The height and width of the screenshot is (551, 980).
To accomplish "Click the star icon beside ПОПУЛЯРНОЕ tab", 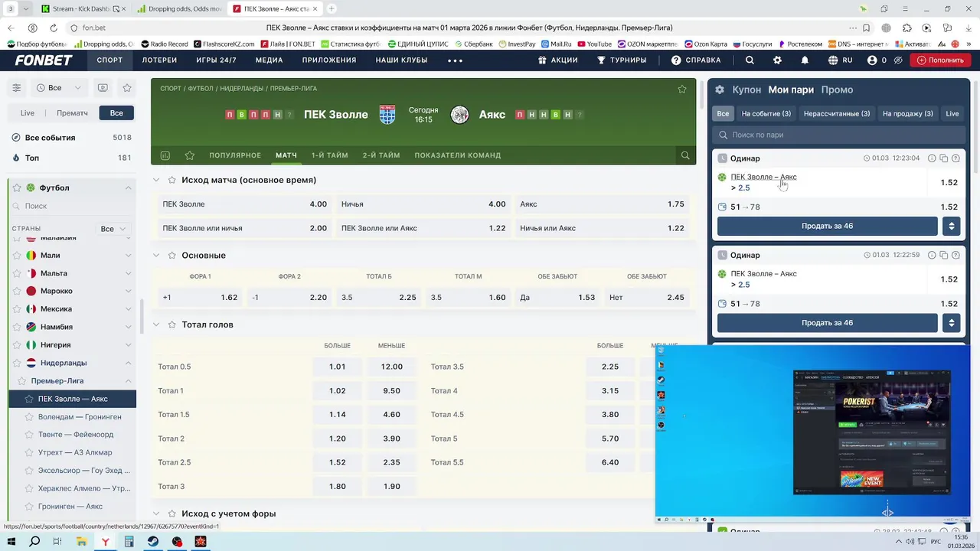I will coord(190,155).
